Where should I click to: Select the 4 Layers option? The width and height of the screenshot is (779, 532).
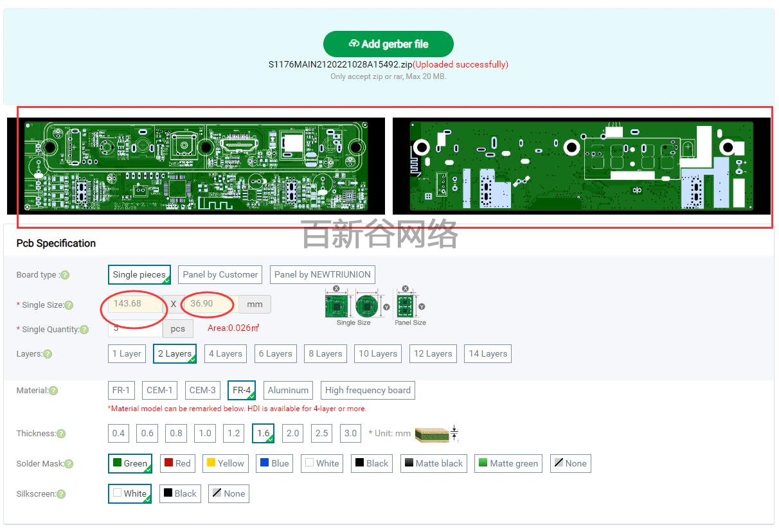click(x=225, y=353)
